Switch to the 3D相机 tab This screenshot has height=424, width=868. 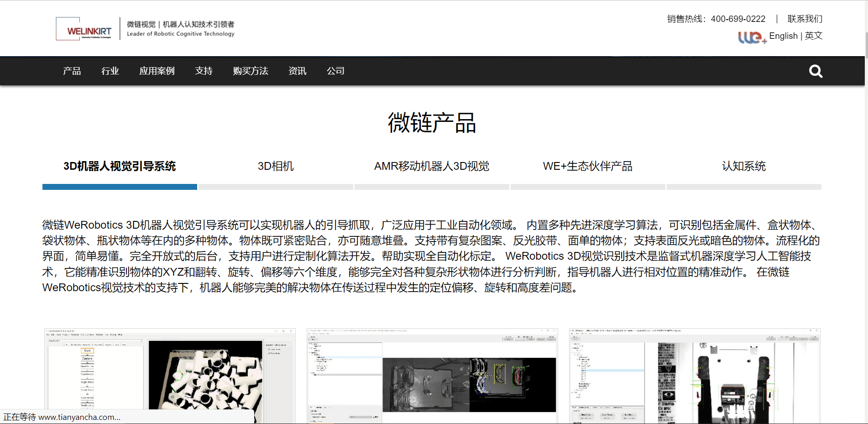[276, 166]
